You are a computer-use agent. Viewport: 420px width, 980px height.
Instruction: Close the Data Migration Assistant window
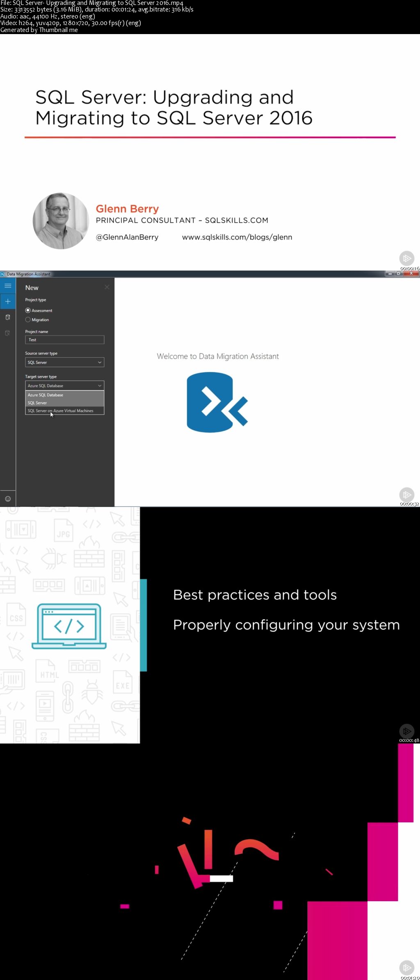tap(411, 273)
